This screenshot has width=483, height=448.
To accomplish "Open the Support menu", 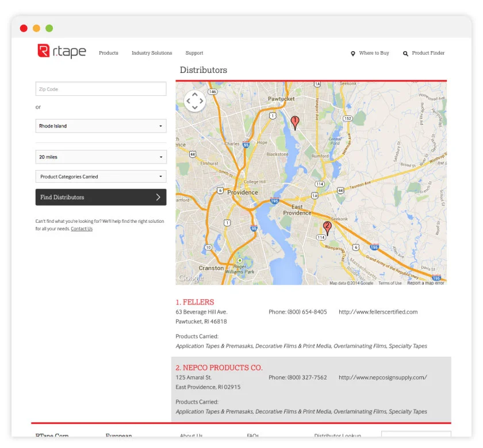I will (194, 53).
